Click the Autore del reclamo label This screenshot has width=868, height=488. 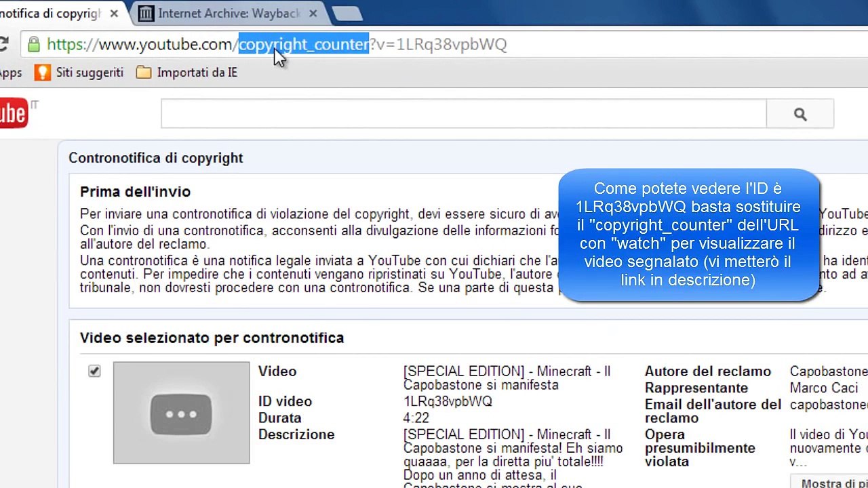(707, 371)
